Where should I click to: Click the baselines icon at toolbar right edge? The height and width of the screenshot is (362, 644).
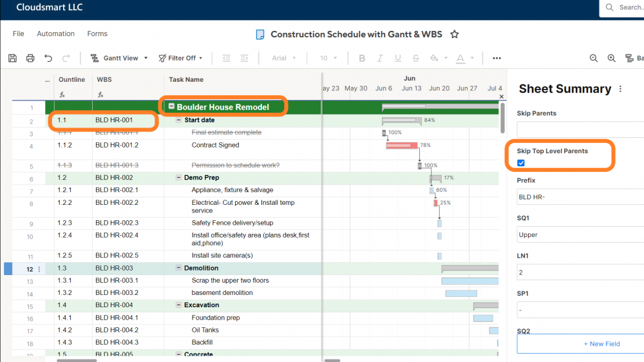pos(629,58)
